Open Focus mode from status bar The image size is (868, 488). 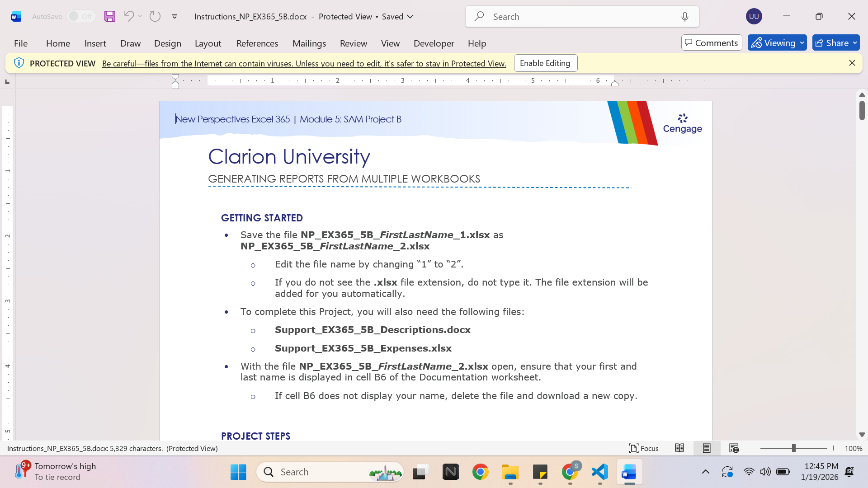(644, 448)
